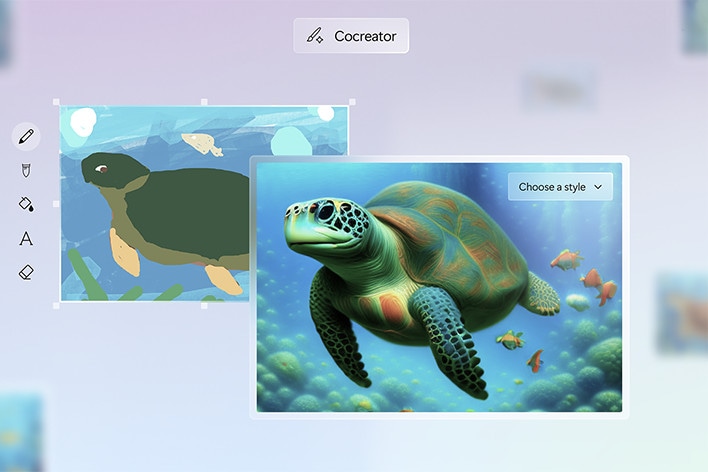
Task: Click the Cocreator sparkle brush icon
Action: [315, 36]
